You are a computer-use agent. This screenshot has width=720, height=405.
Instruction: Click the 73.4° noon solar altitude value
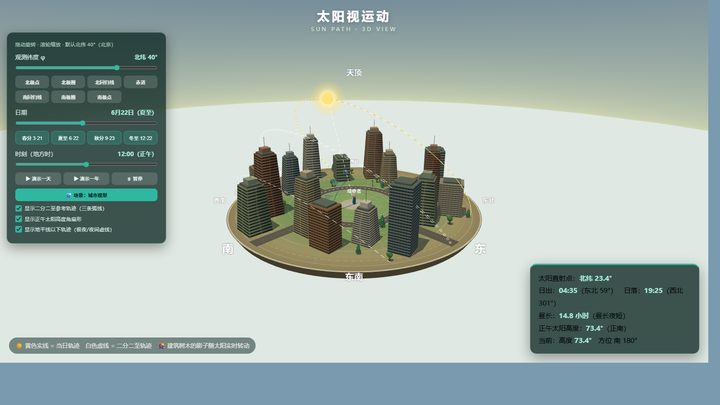click(594, 328)
